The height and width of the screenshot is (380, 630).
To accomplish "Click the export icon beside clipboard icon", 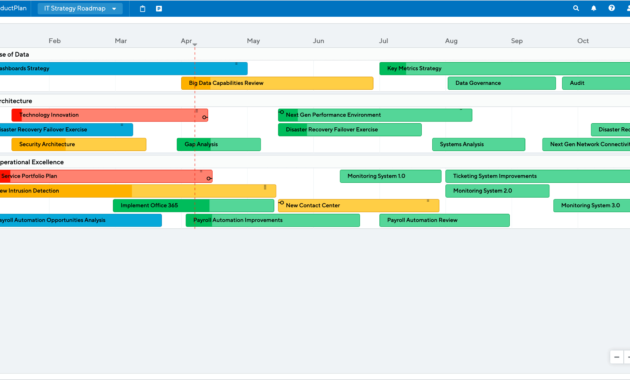I will tap(159, 8).
